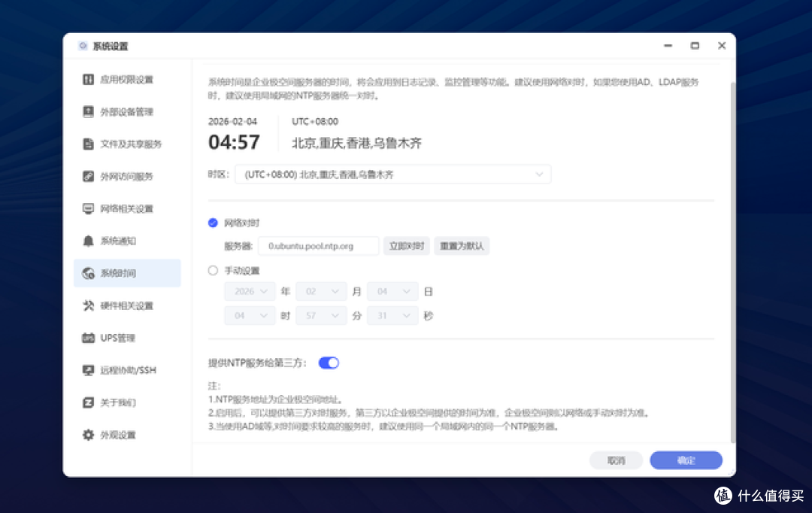Maximize the 系统设置 window
Image resolution: width=812 pixels, height=513 pixels.
point(695,46)
